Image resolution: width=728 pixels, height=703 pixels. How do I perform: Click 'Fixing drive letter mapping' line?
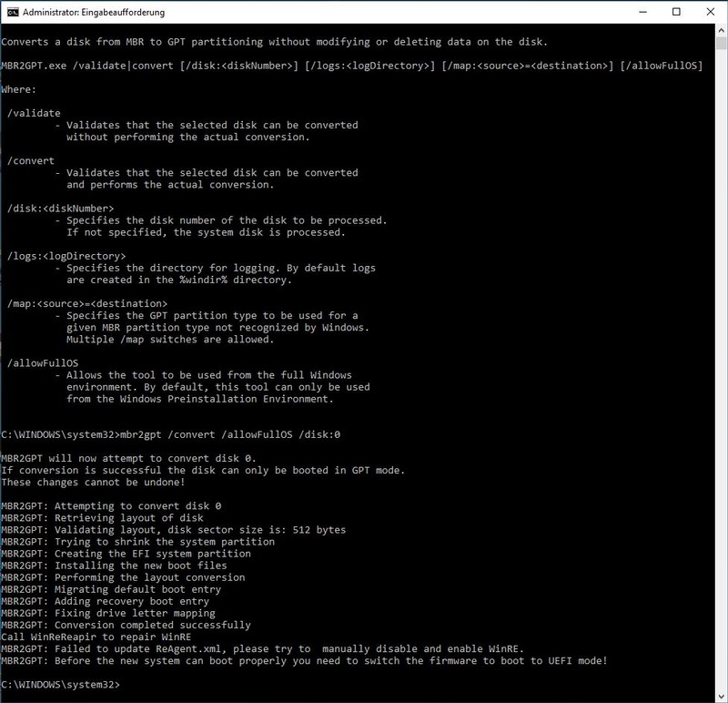(x=107, y=614)
